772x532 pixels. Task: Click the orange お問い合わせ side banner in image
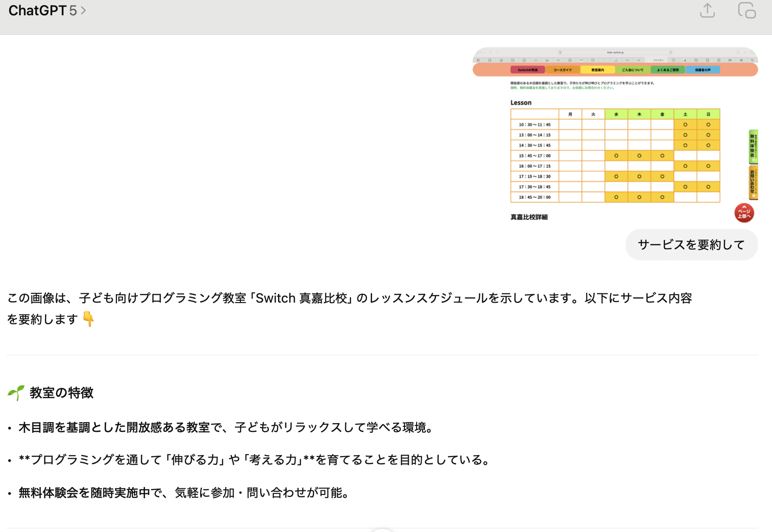pos(753,183)
